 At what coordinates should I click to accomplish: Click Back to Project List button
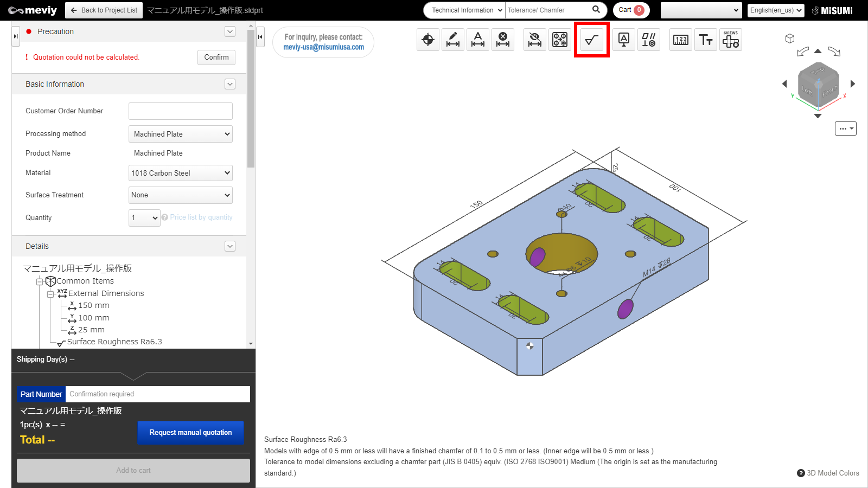coord(104,10)
